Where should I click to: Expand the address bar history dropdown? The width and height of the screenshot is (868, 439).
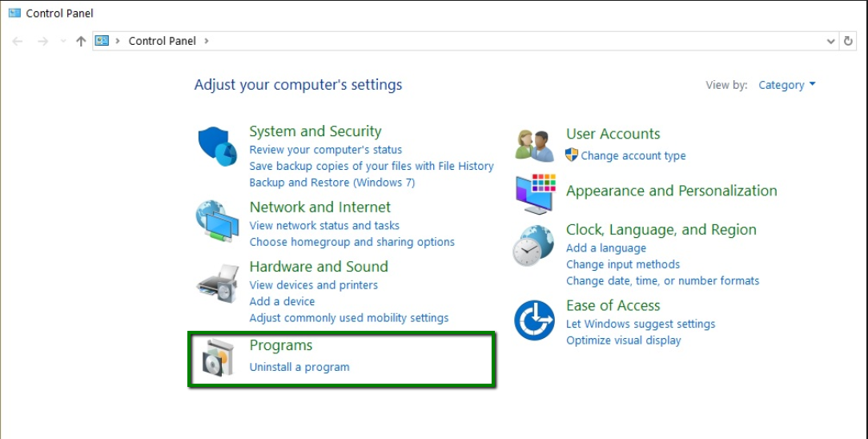click(x=830, y=41)
